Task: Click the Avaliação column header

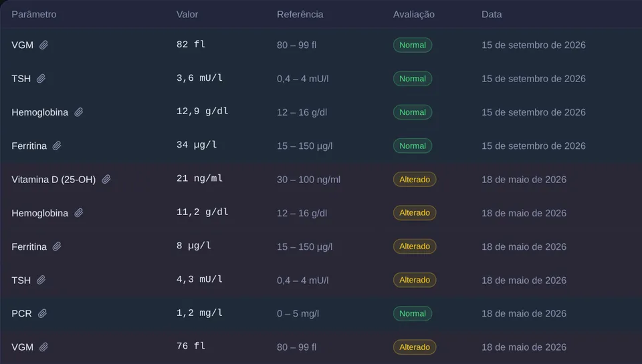Action: tap(414, 14)
